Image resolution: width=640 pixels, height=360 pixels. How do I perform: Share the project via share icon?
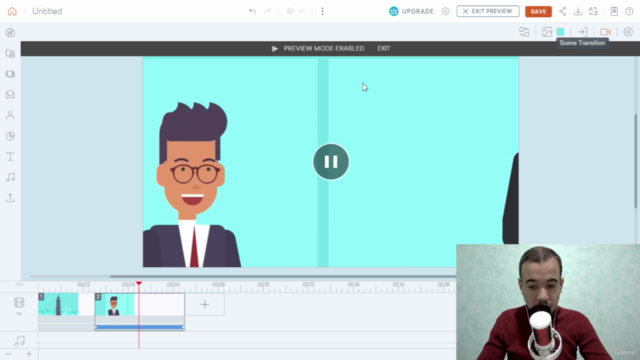pos(563,11)
